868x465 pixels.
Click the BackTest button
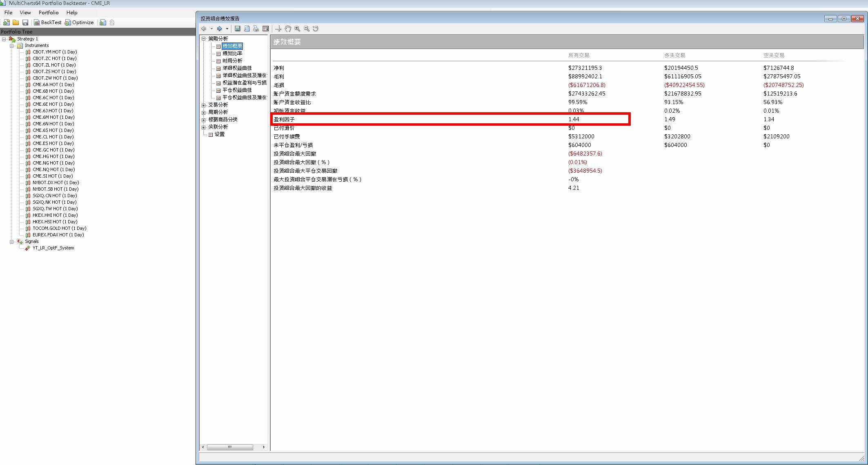(x=48, y=22)
